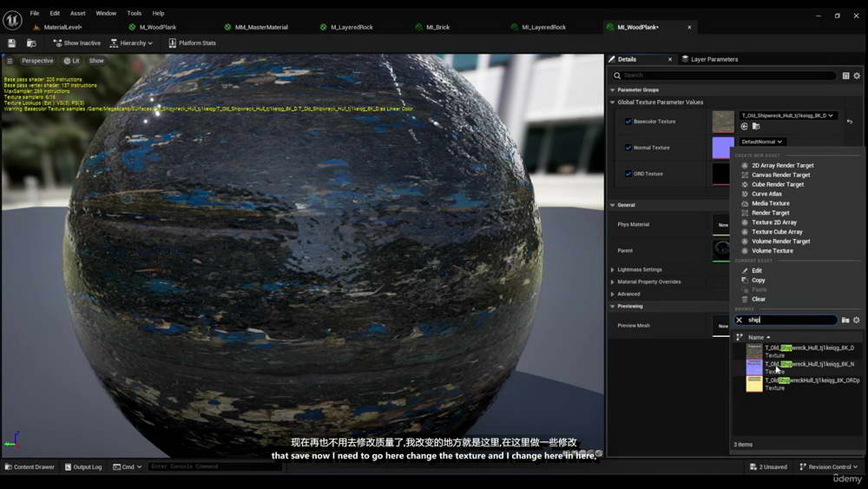868x489 pixels.
Task: Open the DefaultNormal asset dropdown
Action: pyautogui.click(x=762, y=142)
